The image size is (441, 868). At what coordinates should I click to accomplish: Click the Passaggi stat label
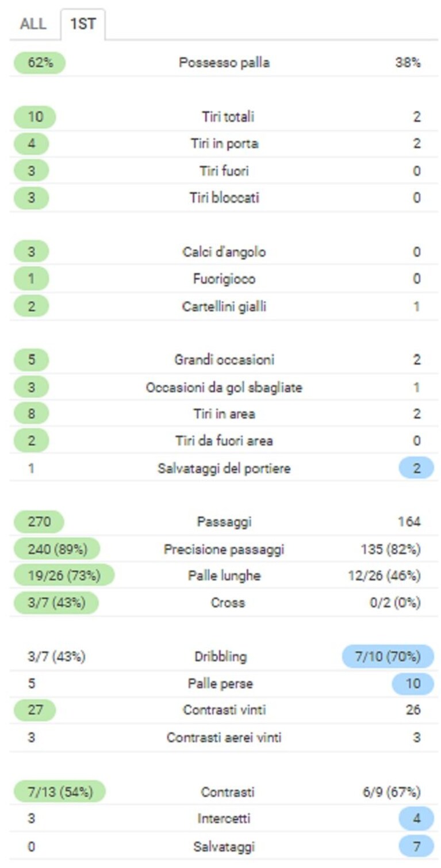(x=224, y=522)
